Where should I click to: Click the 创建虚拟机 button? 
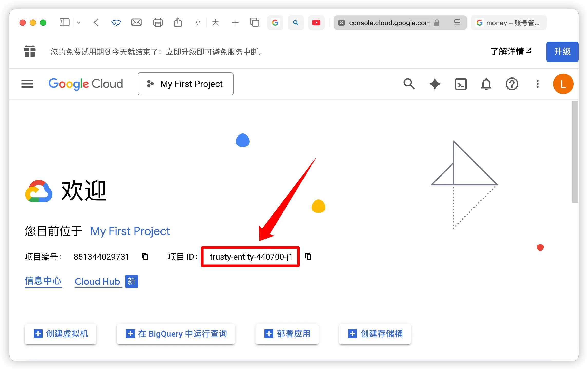click(61, 334)
